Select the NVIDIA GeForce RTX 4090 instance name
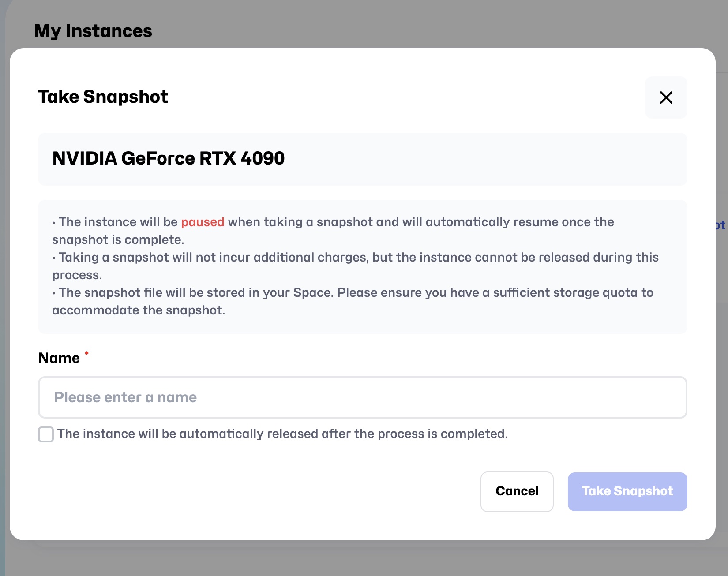This screenshot has height=576, width=728. click(169, 158)
